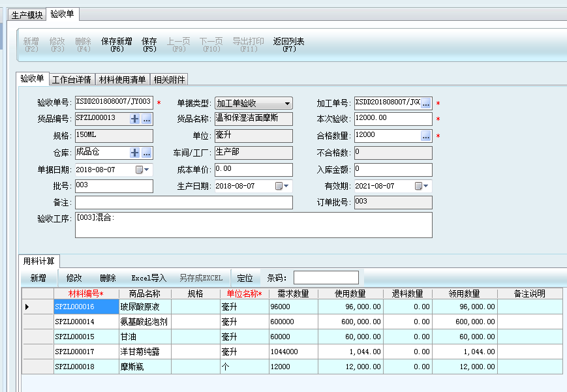Viewport: 567px width, 392px height.
Task: Click the 批号 input field
Action: 114,186
